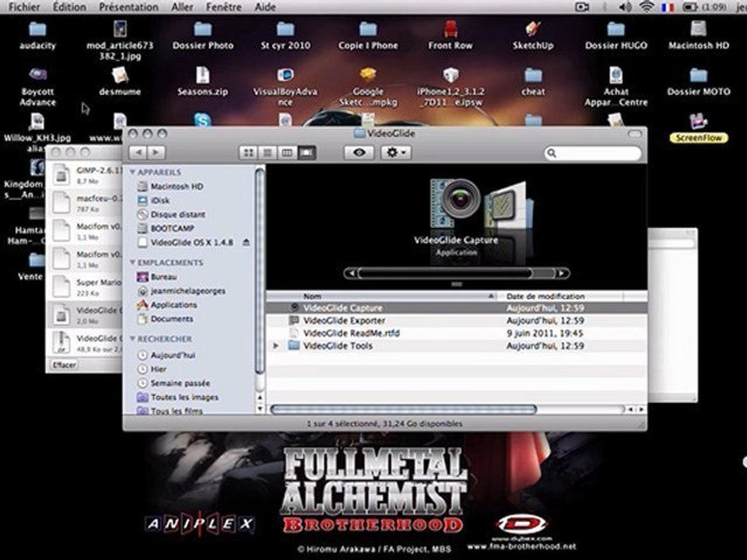Screen dimensions: 747x560
Task: Open Documents in Finder sidebar
Action: (165, 319)
